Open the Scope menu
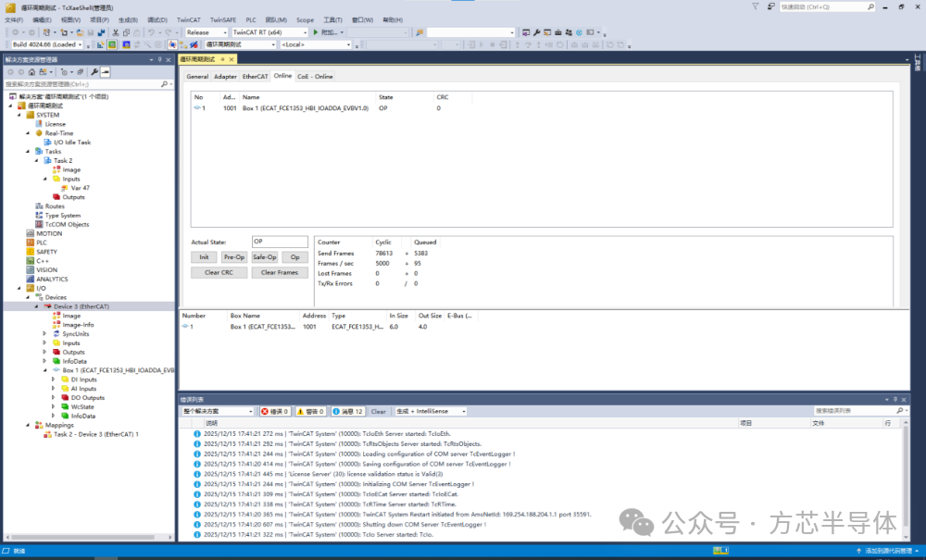The image size is (926, 560). (x=305, y=20)
